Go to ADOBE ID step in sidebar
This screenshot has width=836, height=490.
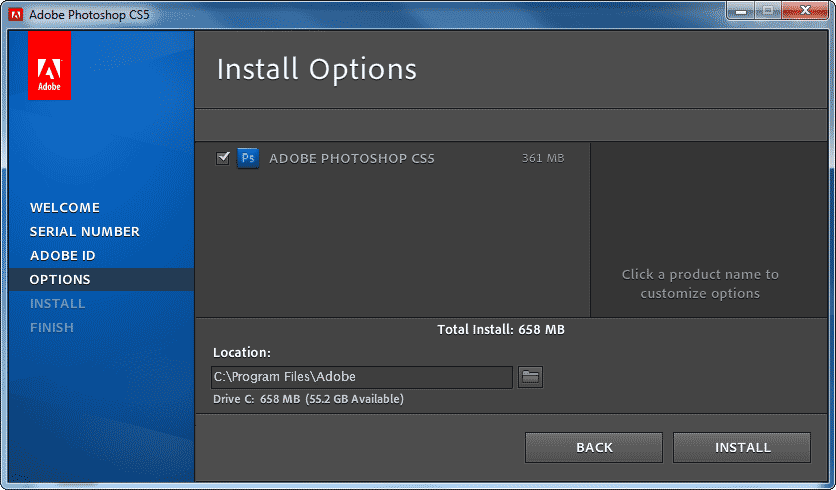point(62,255)
